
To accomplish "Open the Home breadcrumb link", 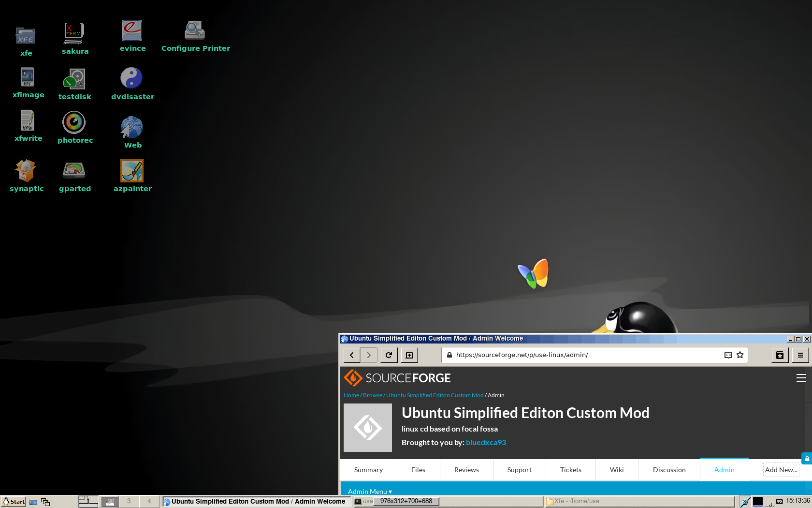I will point(351,395).
